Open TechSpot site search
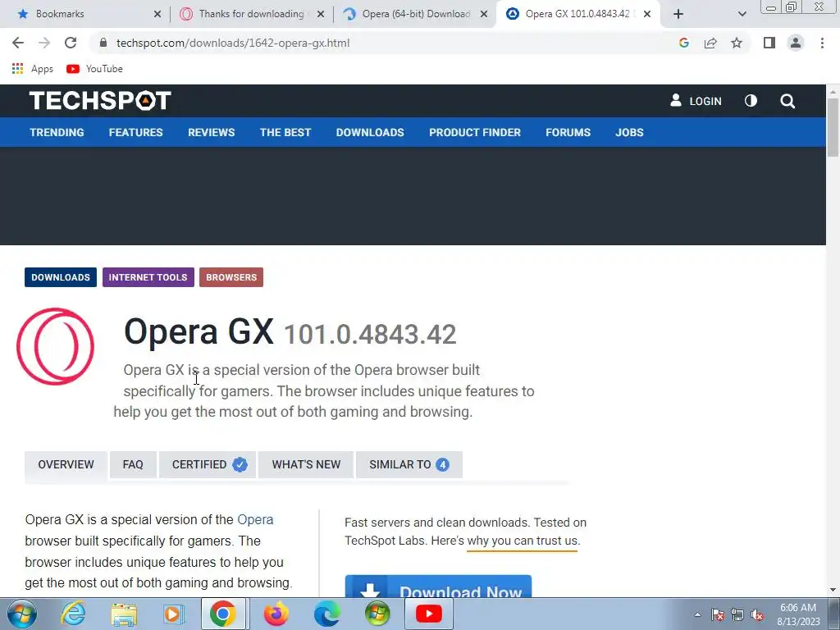This screenshot has height=630, width=840. coord(787,101)
